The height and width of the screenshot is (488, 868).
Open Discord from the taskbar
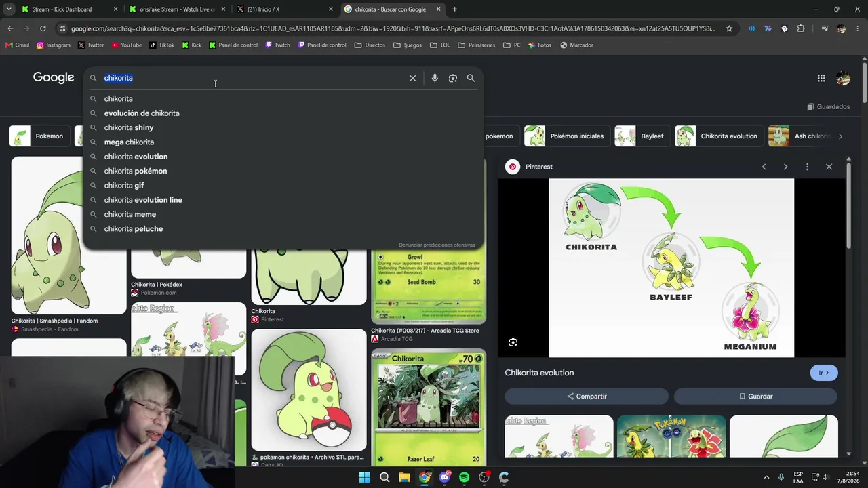pos(444,477)
